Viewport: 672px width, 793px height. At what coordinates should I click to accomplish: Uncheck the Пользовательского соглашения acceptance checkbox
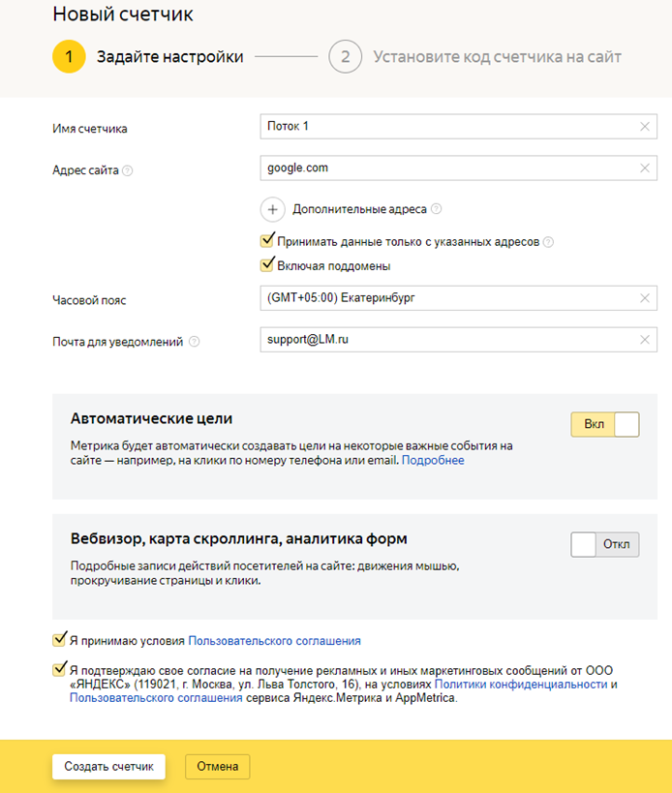[60, 639]
